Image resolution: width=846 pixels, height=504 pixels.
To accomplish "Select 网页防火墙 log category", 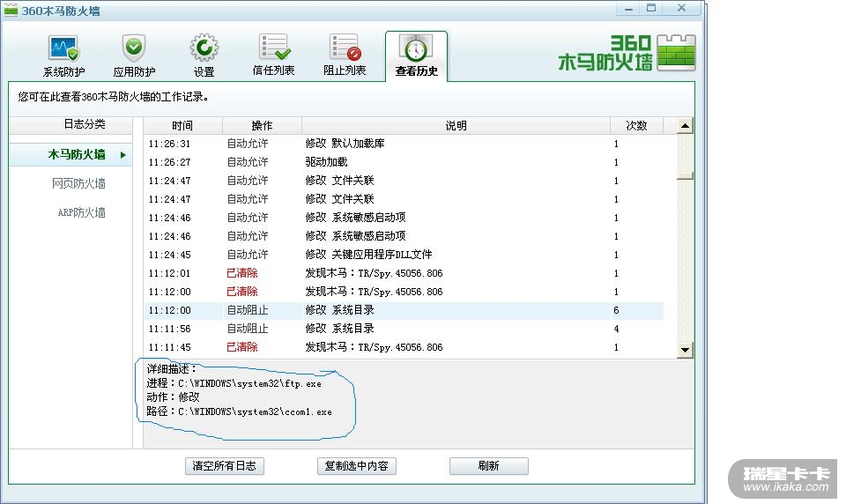I will point(78,183).
